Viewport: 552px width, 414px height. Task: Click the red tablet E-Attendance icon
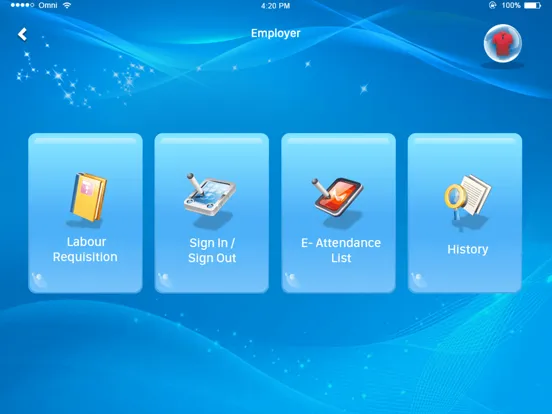(x=337, y=197)
